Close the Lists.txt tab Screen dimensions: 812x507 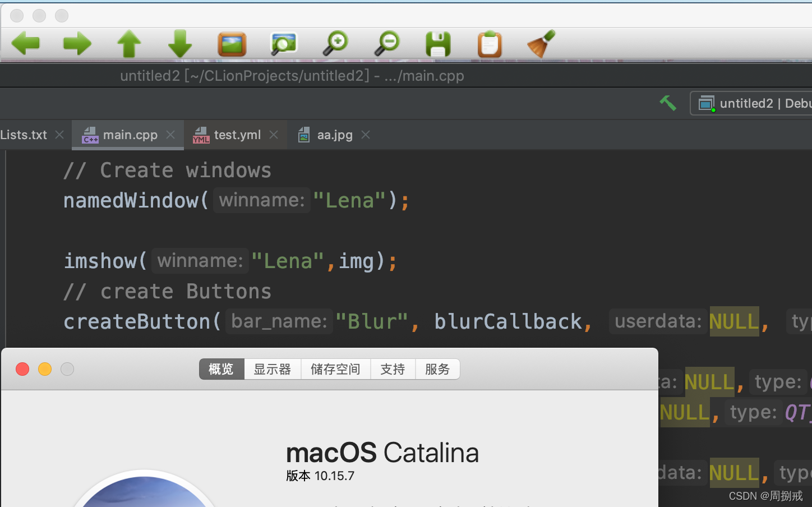pos(59,135)
